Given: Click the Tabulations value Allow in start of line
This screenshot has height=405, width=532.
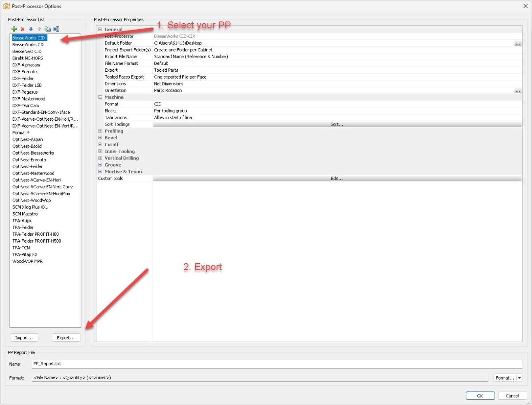Looking at the screenshot, I should pyautogui.click(x=173, y=118).
